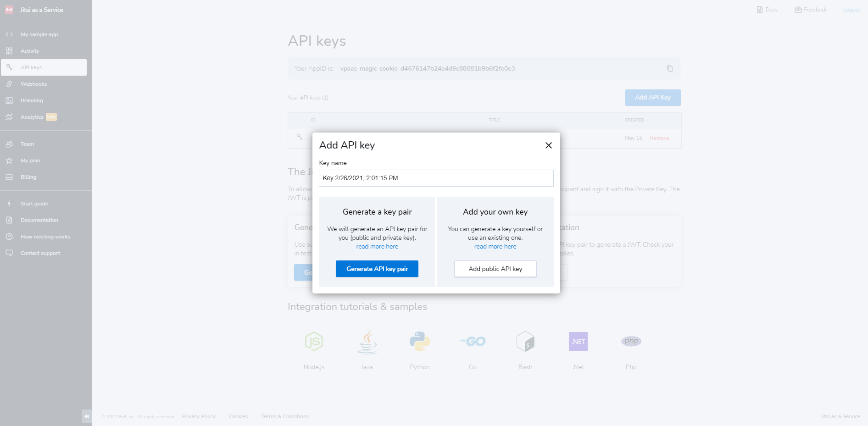Click Add public API key
This screenshot has height=426, width=868.
click(495, 269)
